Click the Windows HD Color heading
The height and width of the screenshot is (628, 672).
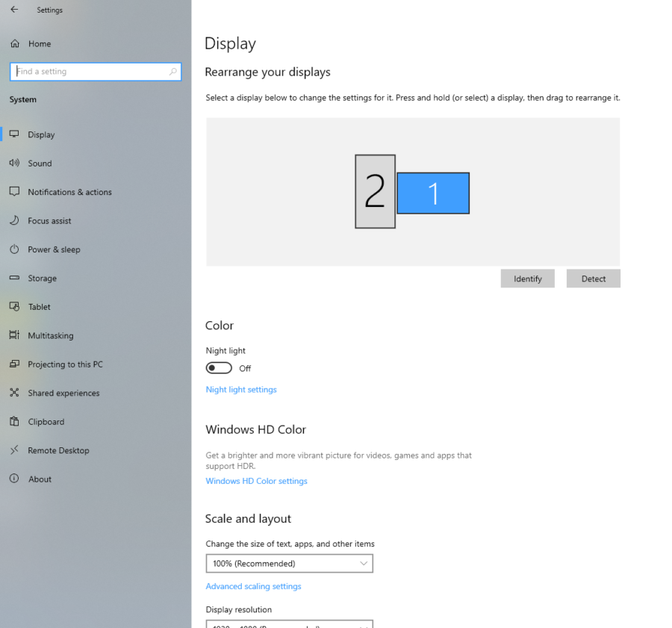click(x=256, y=429)
